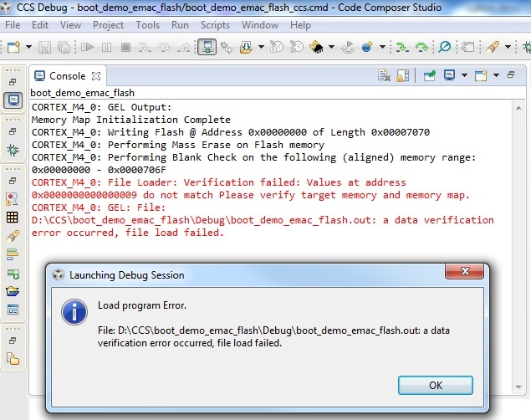Click the Save toolbar icon
This screenshot has height=420, width=531.
pos(44,47)
